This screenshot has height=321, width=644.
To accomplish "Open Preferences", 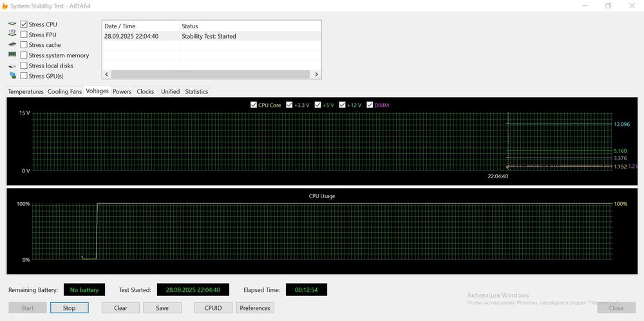I will click(255, 308).
